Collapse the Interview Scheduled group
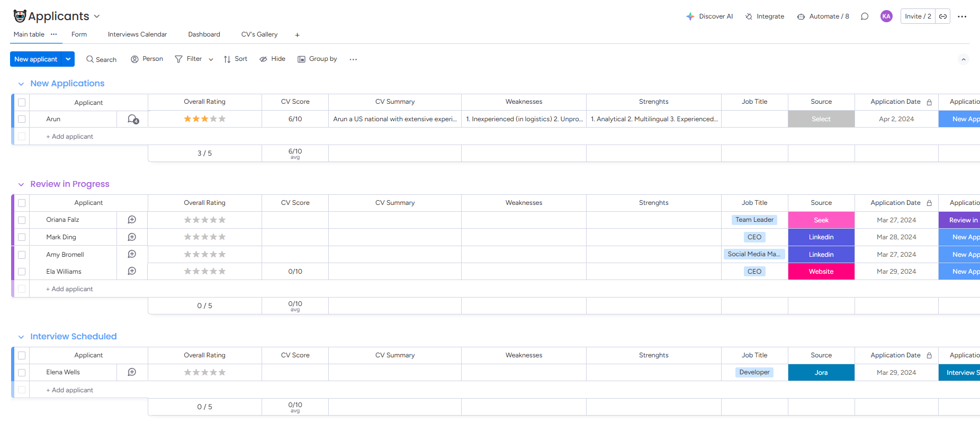This screenshot has height=423, width=980. pyautogui.click(x=21, y=337)
